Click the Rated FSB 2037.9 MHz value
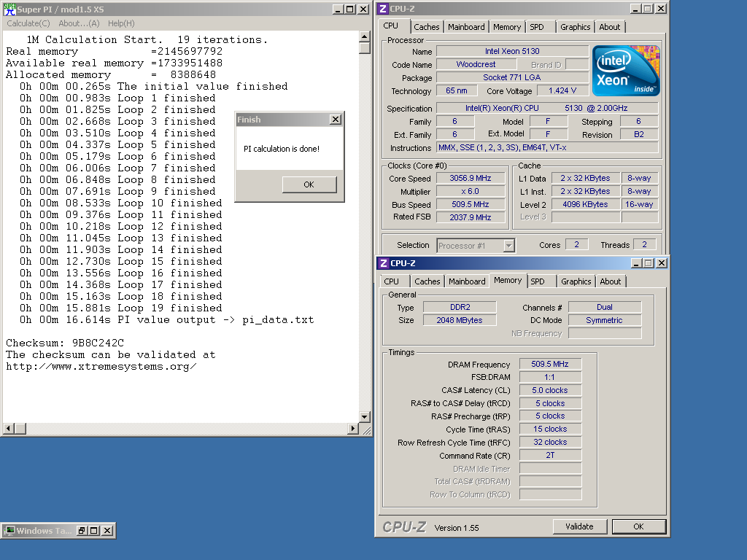 [471, 217]
